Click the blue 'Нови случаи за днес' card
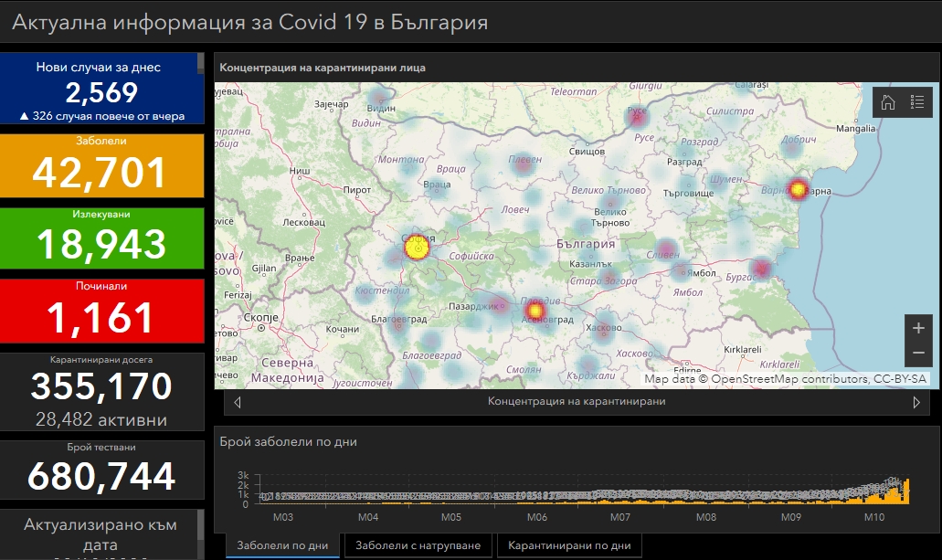The height and width of the screenshot is (560, 942). (101, 90)
